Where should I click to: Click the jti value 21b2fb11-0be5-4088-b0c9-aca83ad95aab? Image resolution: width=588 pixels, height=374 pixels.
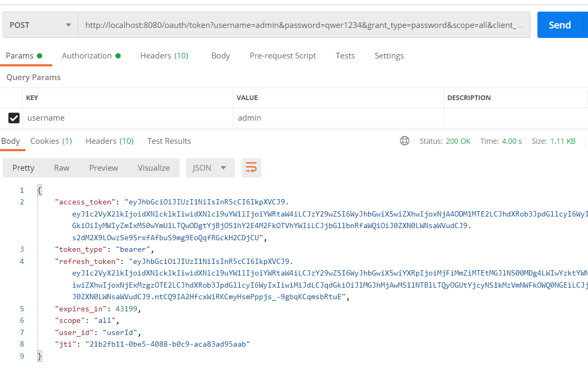tap(168, 344)
